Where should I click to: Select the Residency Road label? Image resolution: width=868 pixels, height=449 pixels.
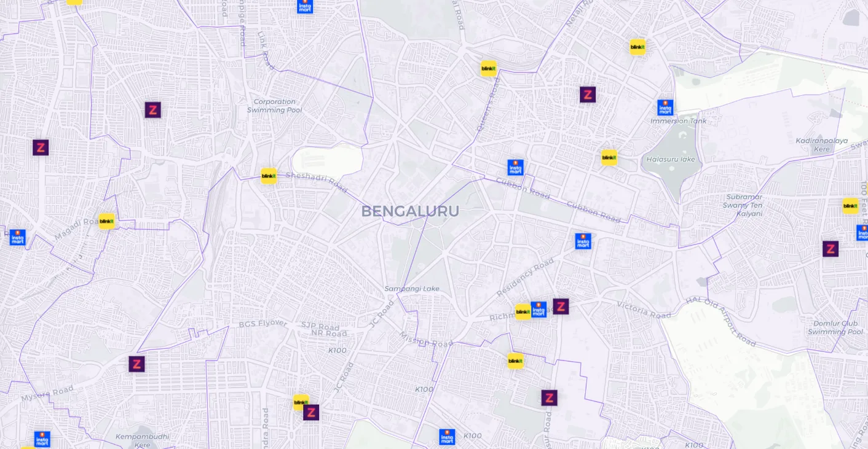(525, 277)
